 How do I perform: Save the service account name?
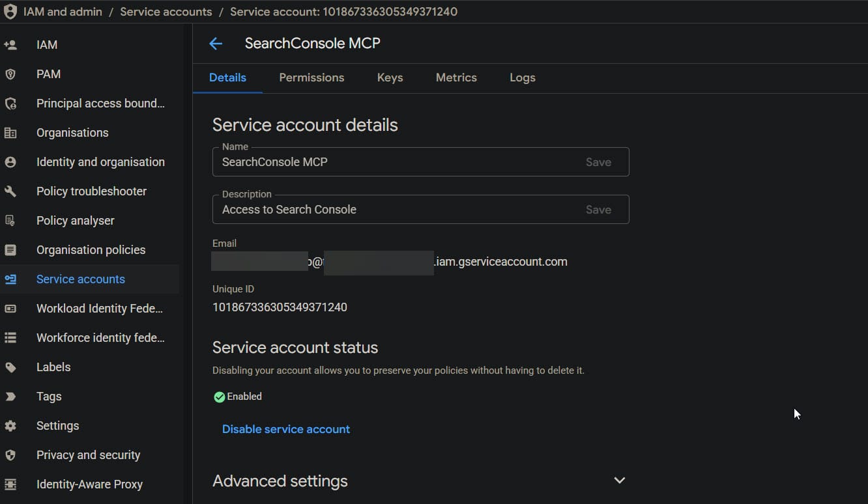coord(598,161)
